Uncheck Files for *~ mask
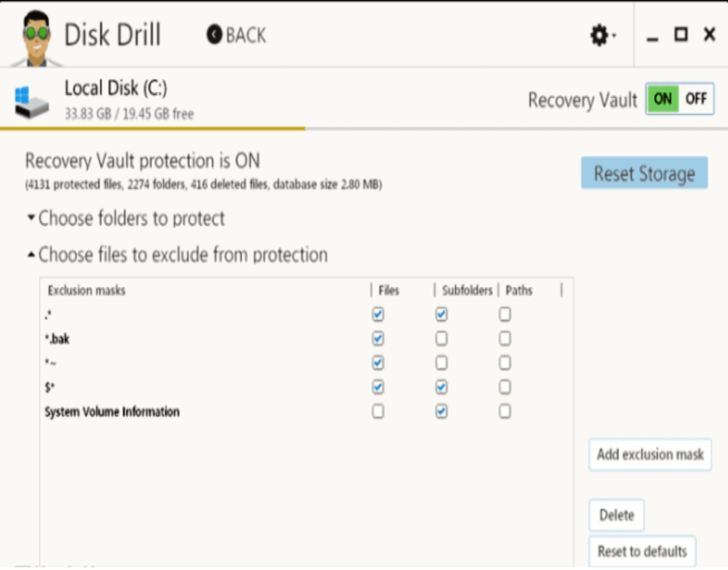The width and height of the screenshot is (728, 570). click(378, 363)
